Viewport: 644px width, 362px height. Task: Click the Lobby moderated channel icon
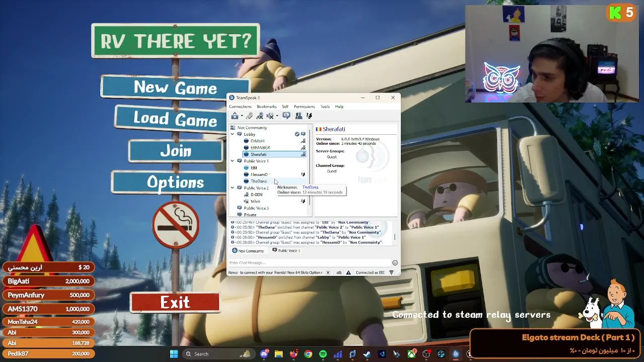coord(303,134)
